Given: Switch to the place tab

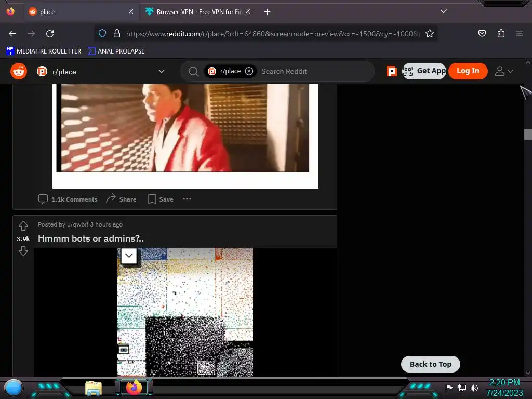Looking at the screenshot, I should pyautogui.click(x=81, y=12).
